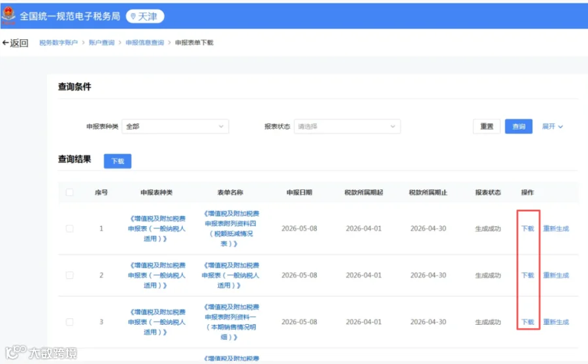588x364 pixels.
Task: Click 下载 in row 1
Action: coord(528,229)
